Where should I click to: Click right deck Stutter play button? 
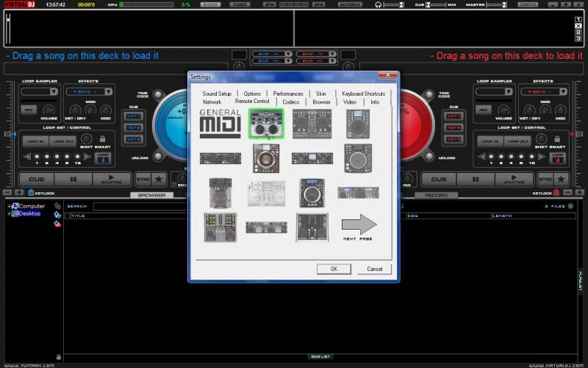click(x=514, y=180)
